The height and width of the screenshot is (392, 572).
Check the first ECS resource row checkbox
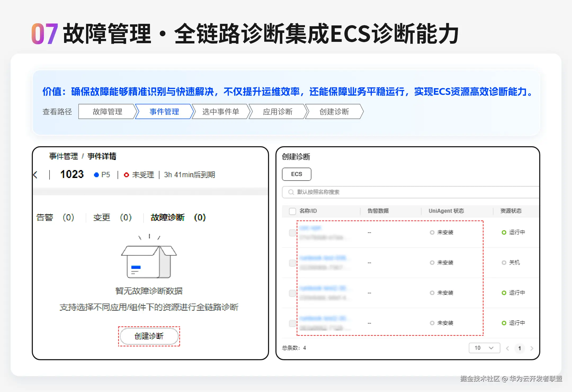[292, 233]
